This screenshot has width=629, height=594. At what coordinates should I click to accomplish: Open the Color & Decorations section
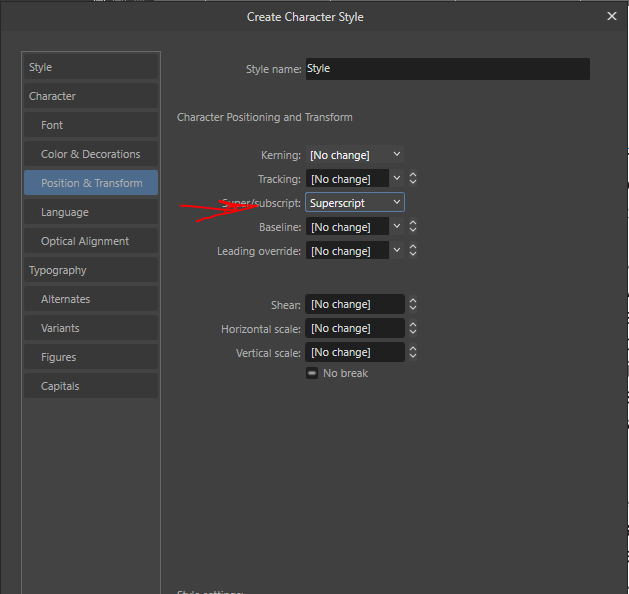pos(91,154)
